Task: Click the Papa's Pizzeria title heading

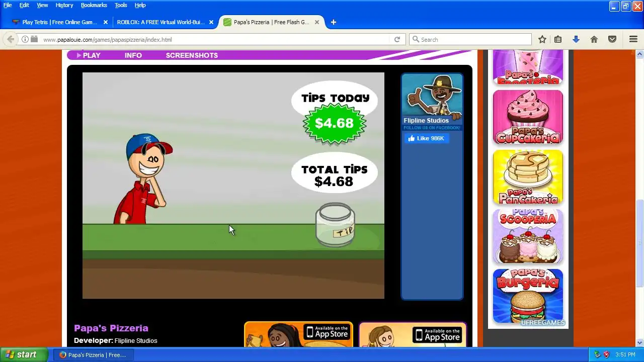Action: pos(111,328)
